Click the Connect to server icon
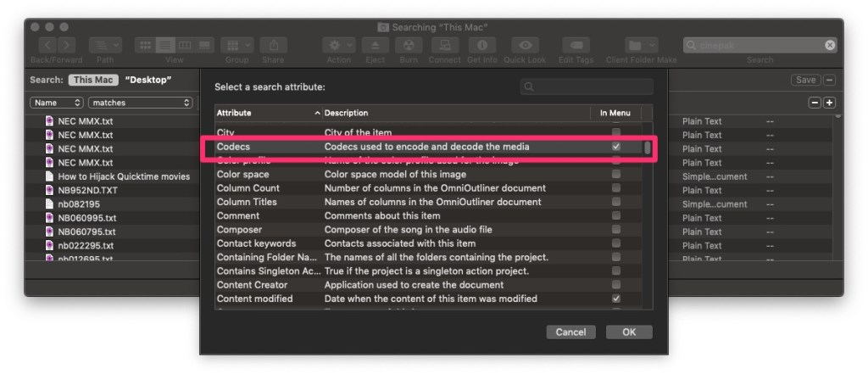 coord(444,45)
